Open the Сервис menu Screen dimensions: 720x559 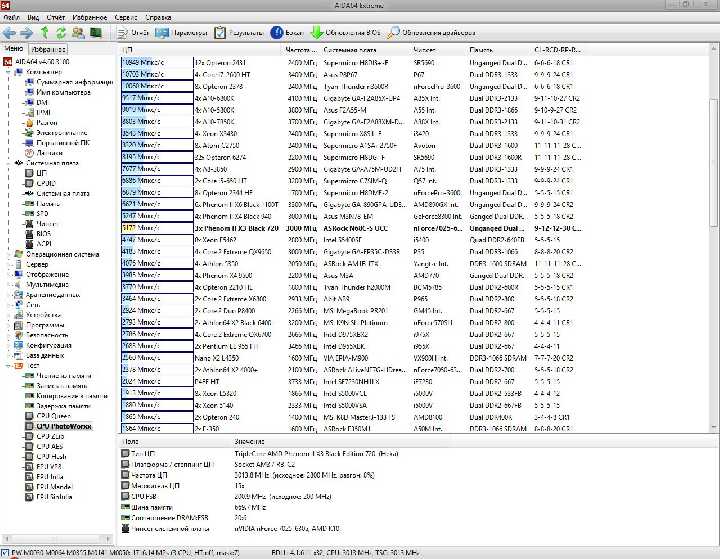click(x=126, y=17)
